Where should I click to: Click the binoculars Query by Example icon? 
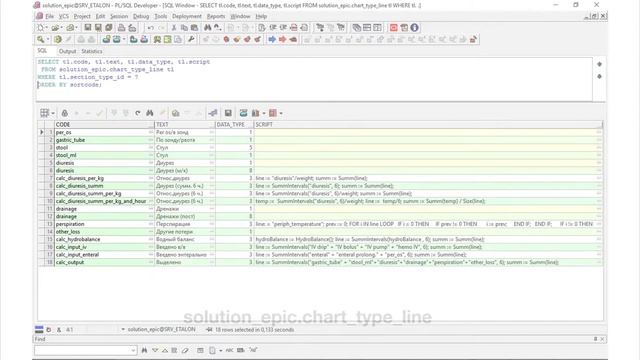point(150,113)
